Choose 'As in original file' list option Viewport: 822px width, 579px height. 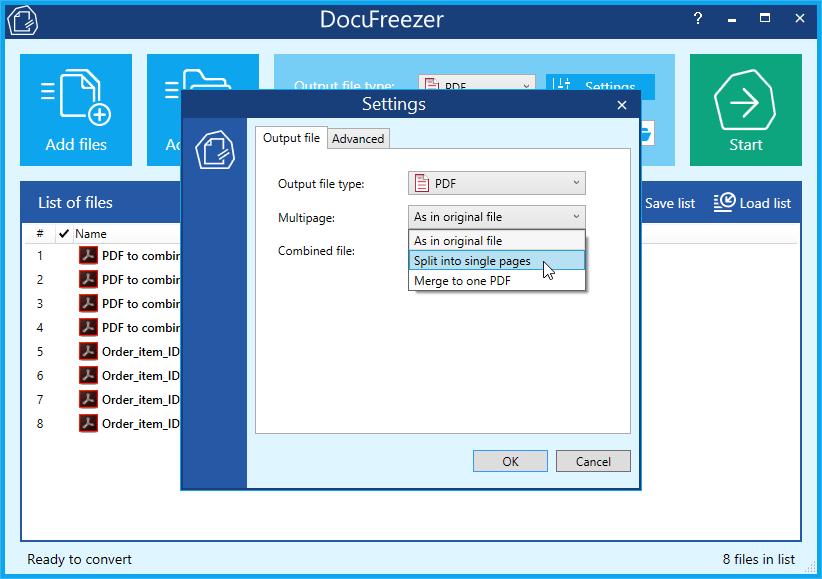tap(496, 241)
